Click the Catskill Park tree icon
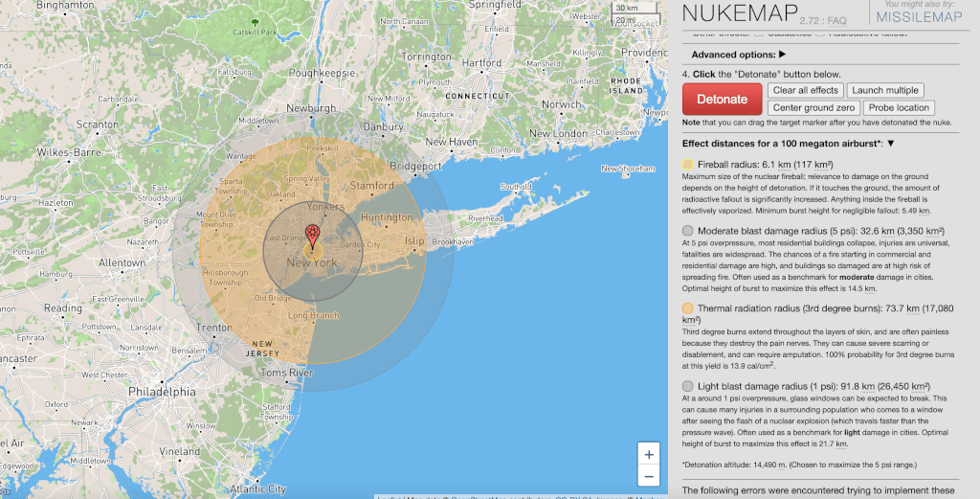Viewport: 980px width, 499px height. click(x=255, y=21)
